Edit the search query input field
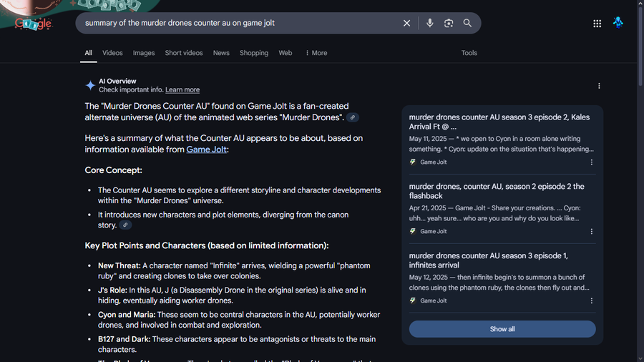644x362 pixels. click(x=240, y=23)
